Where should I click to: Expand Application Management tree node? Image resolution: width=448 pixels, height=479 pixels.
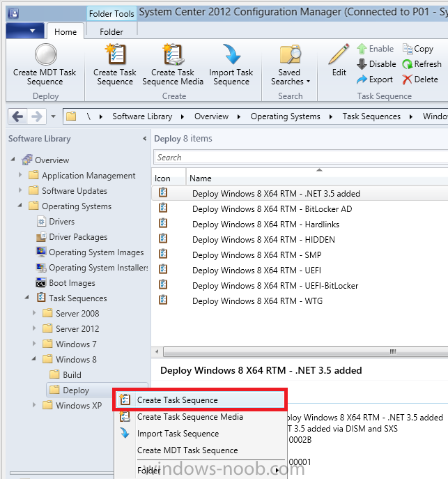[x=20, y=175]
